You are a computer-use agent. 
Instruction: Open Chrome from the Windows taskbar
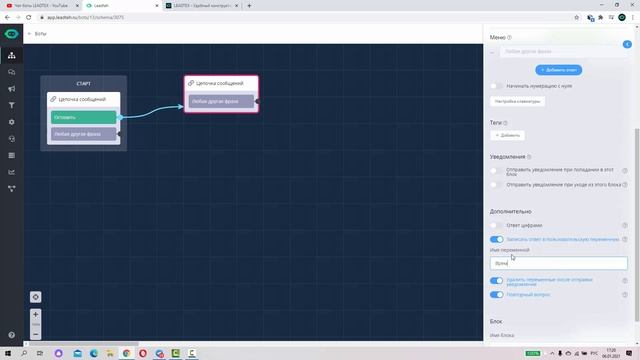pos(127,353)
